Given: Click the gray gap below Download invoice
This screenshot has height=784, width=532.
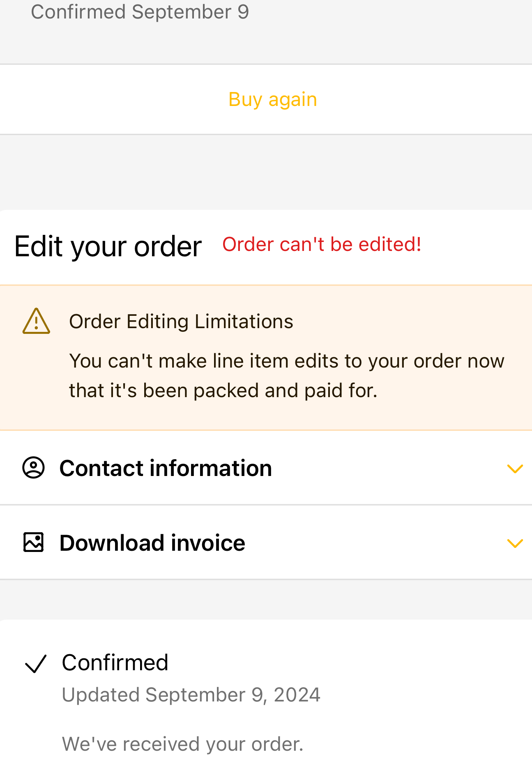Looking at the screenshot, I should [266, 599].
